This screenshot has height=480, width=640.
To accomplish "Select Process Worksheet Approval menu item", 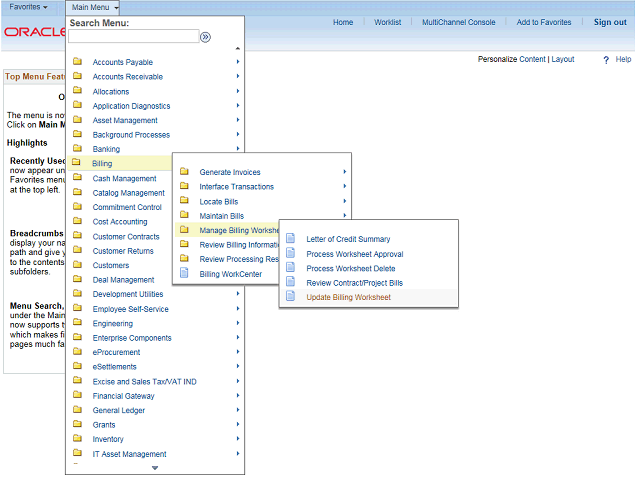I will (x=354, y=254).
